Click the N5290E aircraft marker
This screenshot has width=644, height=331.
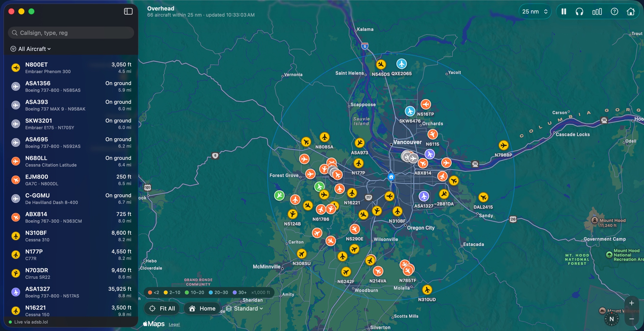point(355,229)
